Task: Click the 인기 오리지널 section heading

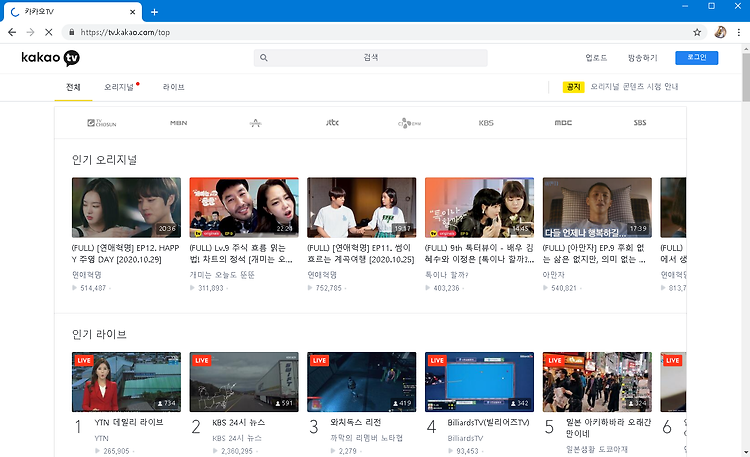Action: click(104, 160)
